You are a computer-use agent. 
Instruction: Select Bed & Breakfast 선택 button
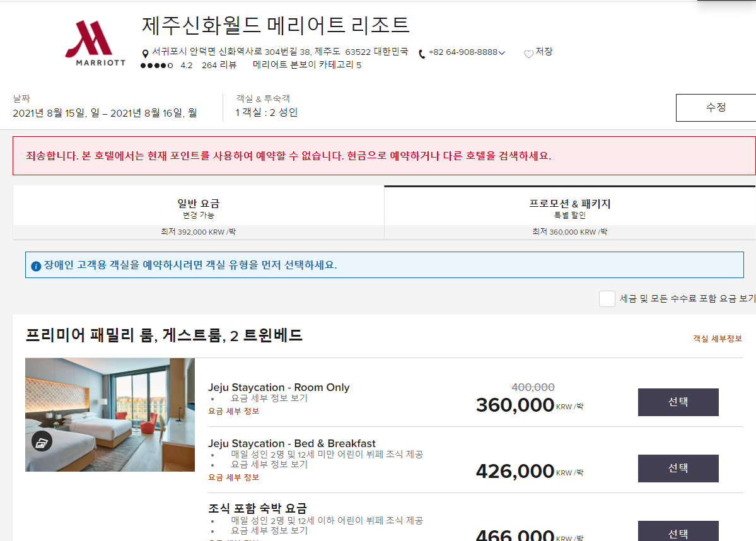pyautogui.click(x=678, y=468)
